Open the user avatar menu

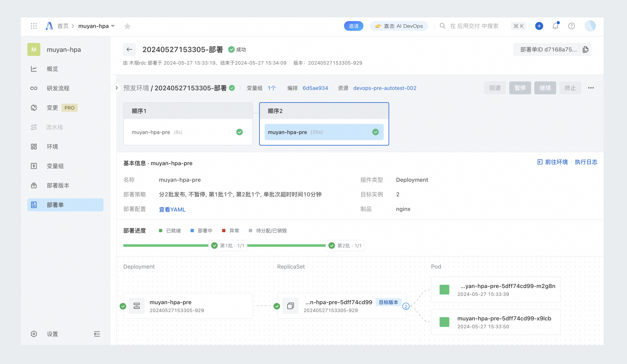pos(590,26)
